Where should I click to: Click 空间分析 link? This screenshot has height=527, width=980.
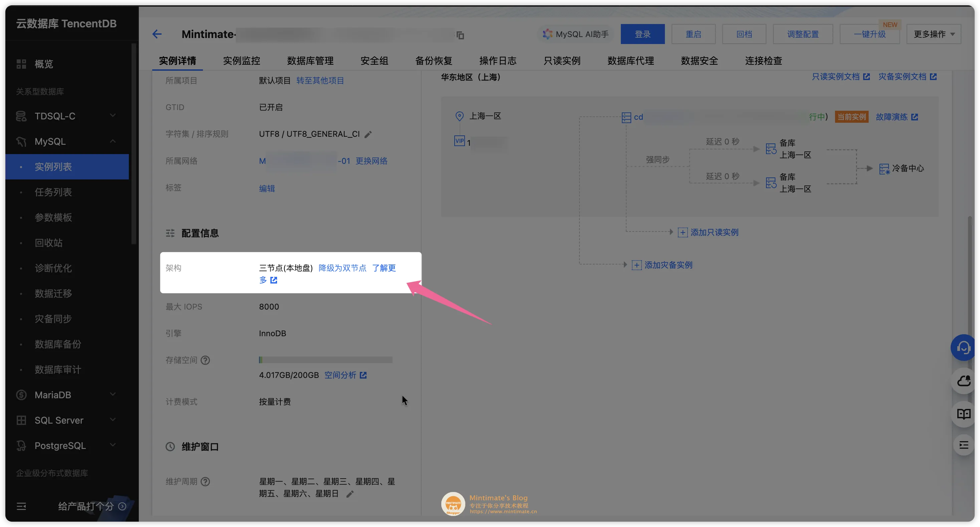(341, 375)
